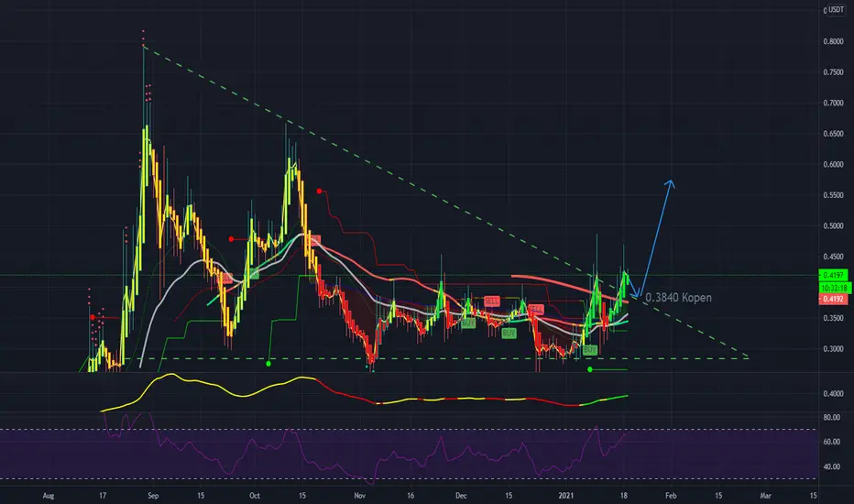Click the 2021 label on the time axis
854x504 pixels.
(x=566, y=496)
